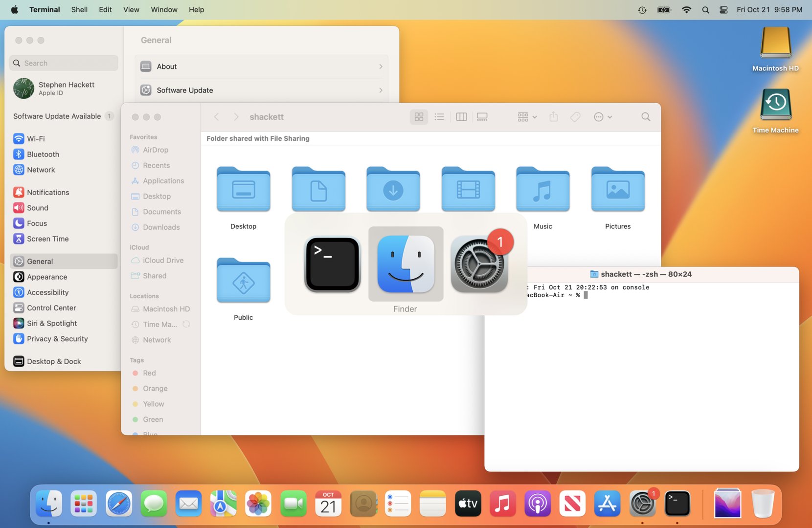Open Calendar in the Dock
Screen dimensions: 812x528
[328, 504]
